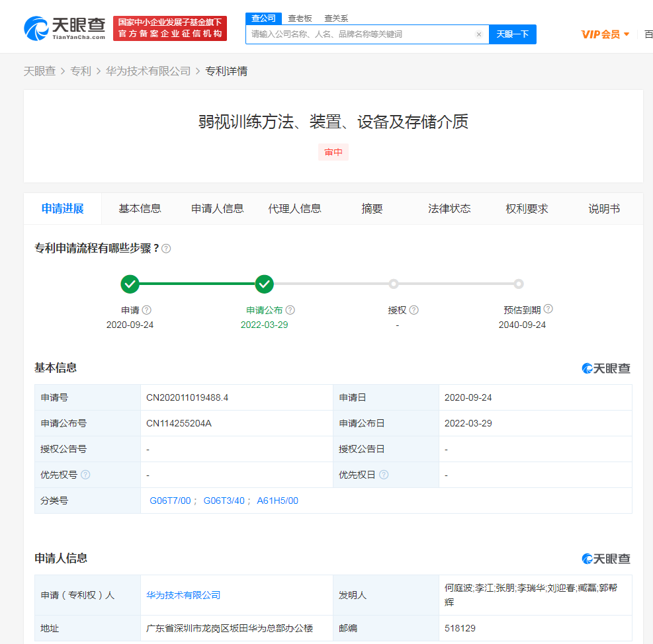Image resolution: width=653 pixels, height=644 pixels.
Task: Select application number CN202011019488.4
Action: click(187, 397)
